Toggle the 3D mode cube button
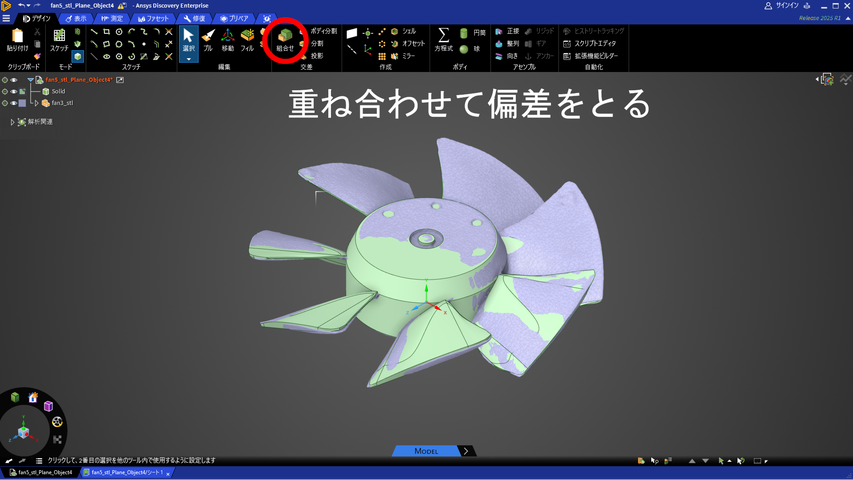 coord(78,56)
